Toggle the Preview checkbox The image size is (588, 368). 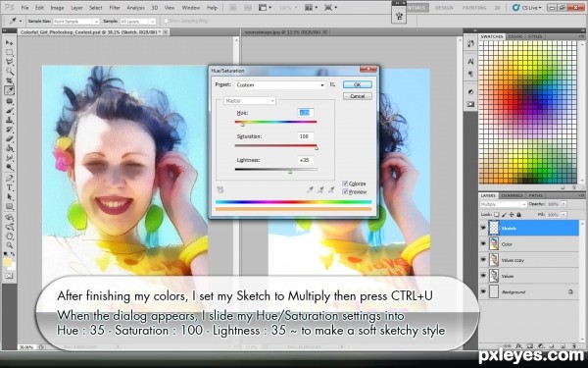point(345,191)
